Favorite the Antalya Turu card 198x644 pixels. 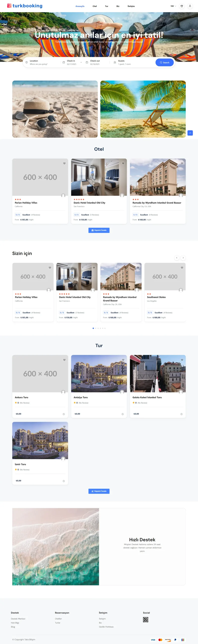coord(123,360)
